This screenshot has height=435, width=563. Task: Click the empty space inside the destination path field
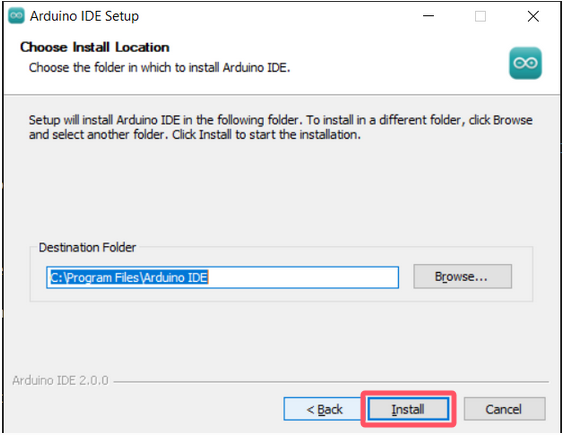click(x=303, y=277)
